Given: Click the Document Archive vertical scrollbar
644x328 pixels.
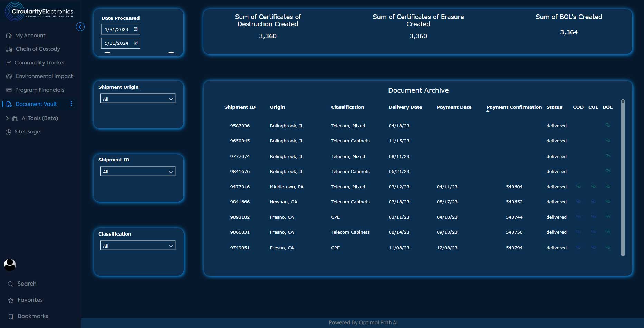Looking at the screenshot, I should pos(623,178).
